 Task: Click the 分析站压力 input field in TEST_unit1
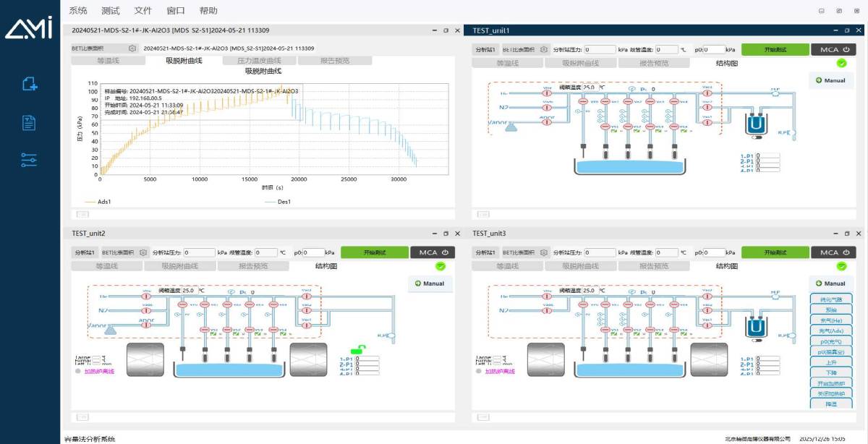tap(600, 49)
